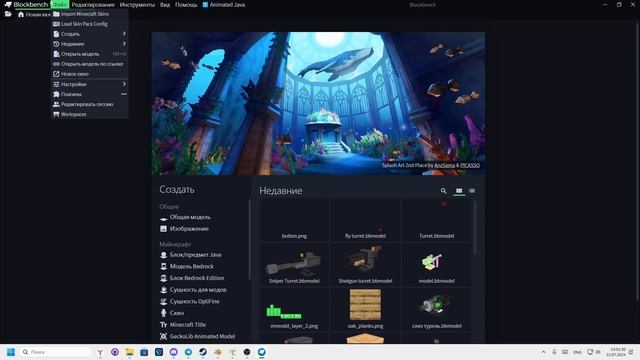
Task: Switch recent files to grid view
Action: (459, 191)
